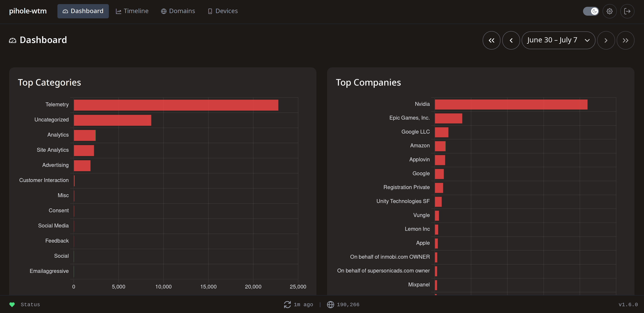Viewport: 644px width, 313px height.
Task: Click the 'Emailaggressive' label
Action: pyautogui.click(x=49, y=271)
